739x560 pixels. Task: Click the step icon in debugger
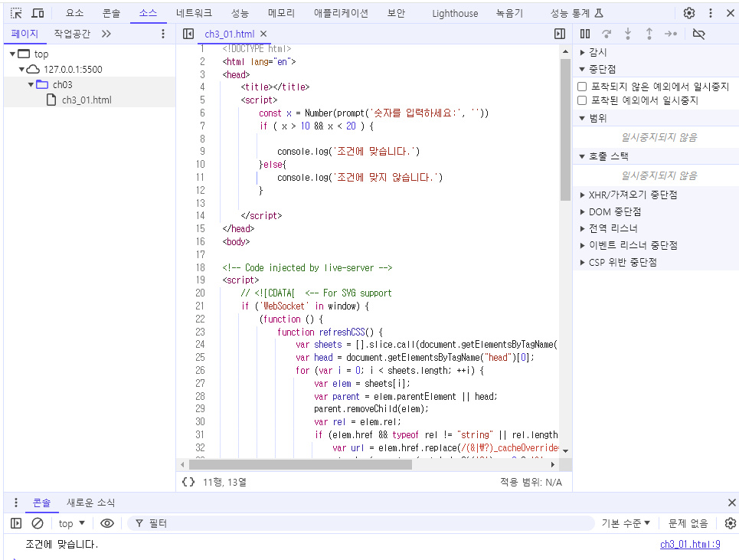(671, 34)
